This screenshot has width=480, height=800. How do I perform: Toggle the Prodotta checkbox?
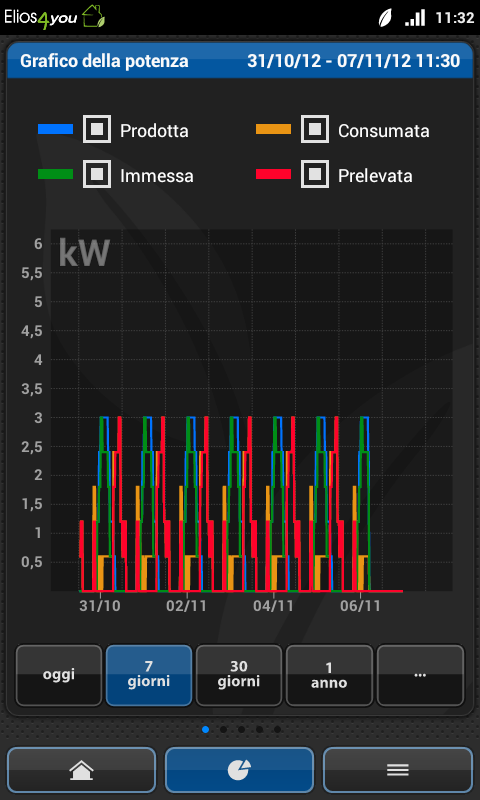coord(97,129)
